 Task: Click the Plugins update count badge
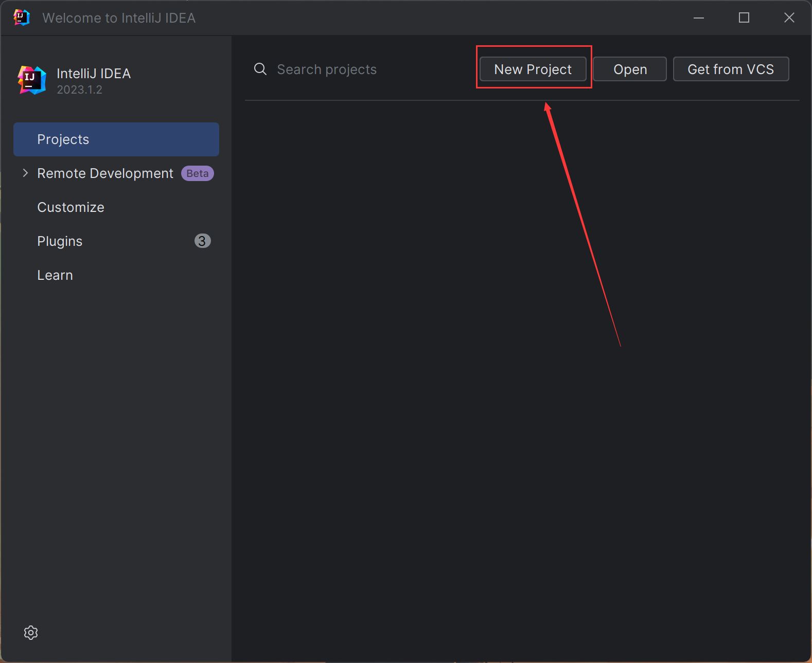[202, 241]
